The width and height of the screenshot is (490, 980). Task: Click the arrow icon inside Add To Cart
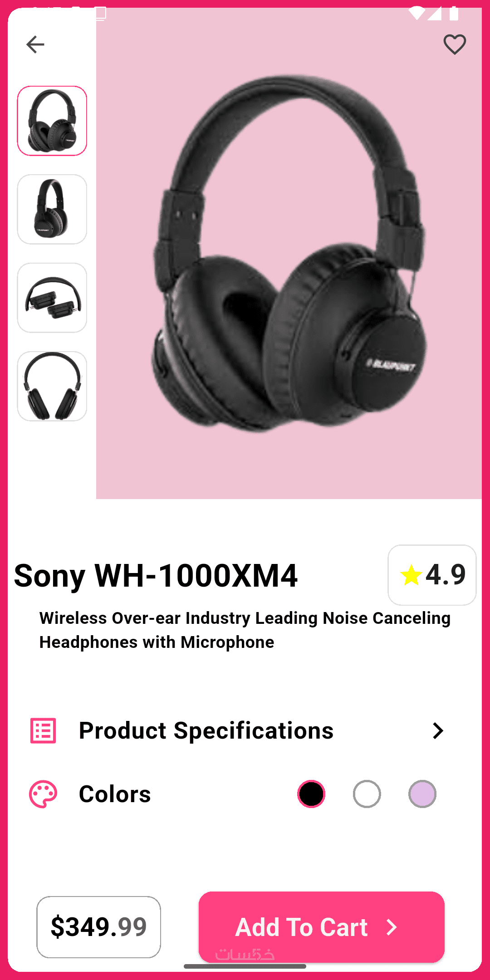[392, 927]
